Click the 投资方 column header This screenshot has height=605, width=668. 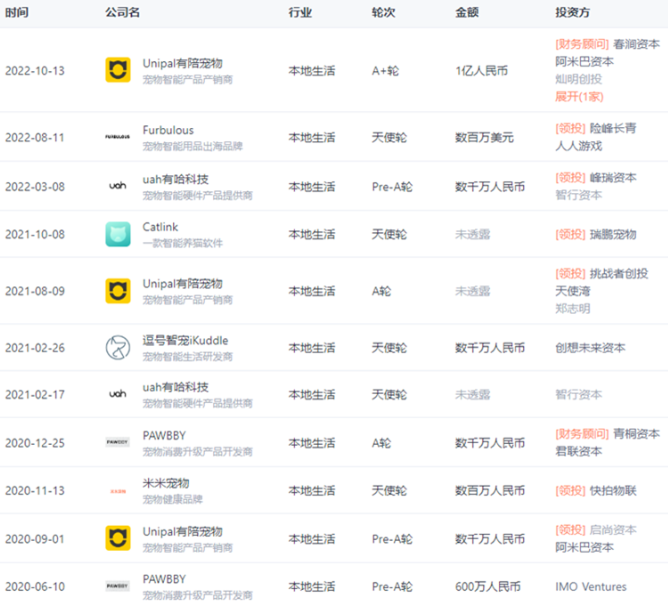click(x=573, y=12)
